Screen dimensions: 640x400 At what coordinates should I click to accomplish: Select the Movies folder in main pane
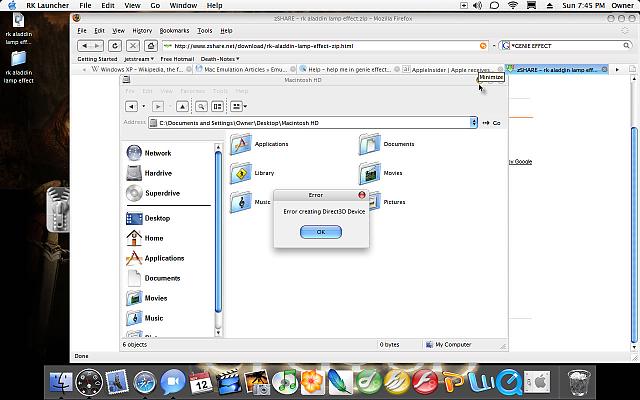coord(381,173)
